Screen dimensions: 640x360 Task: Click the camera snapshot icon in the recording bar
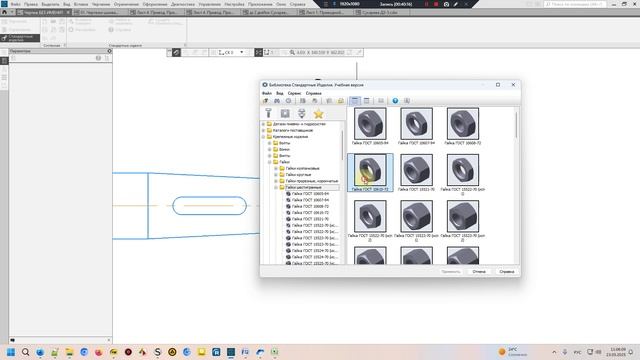(446, 4)
